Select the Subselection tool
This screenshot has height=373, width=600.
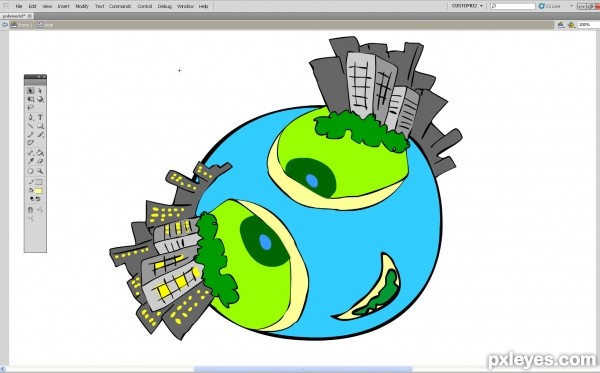[40, 91]
